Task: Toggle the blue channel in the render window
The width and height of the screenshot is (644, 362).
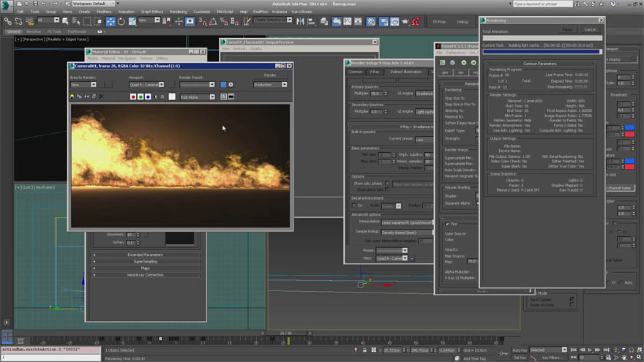Action: 148,97
